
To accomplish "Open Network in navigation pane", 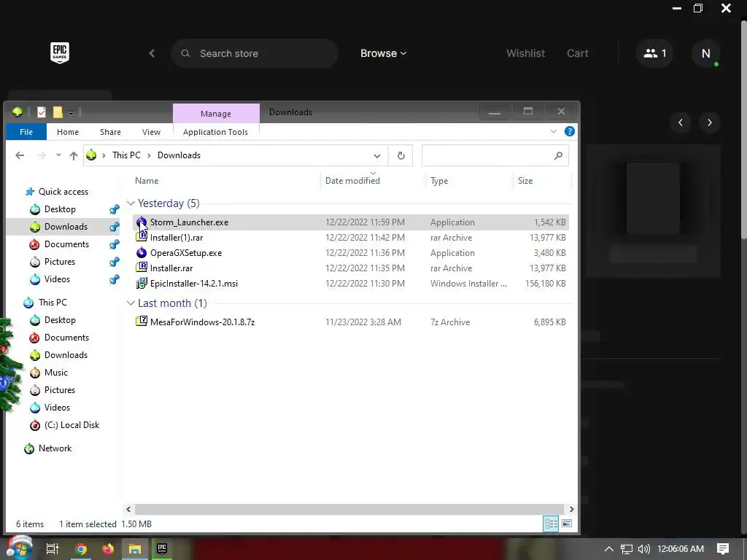I will pyautogui.click(x=55, y=448).
